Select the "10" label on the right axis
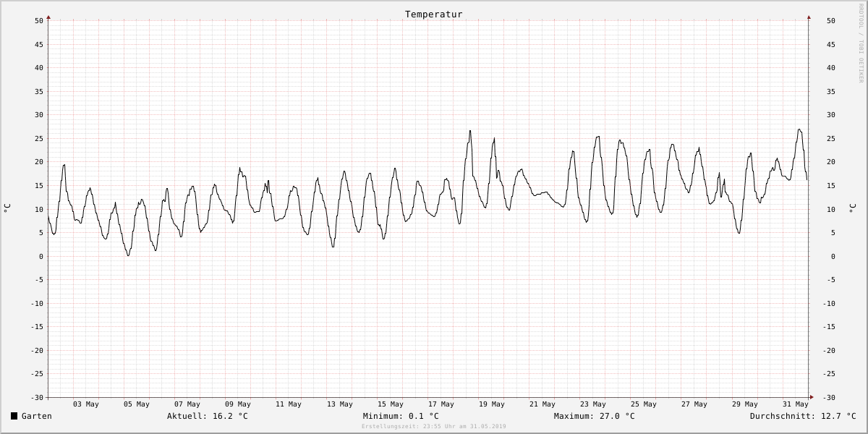Screen dimensions: 868x434 [831, 210]
